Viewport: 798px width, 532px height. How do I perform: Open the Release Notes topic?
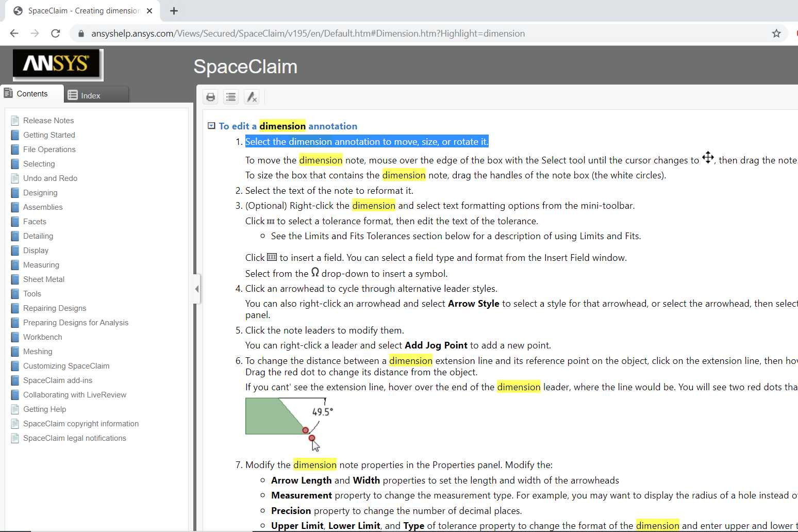pyautogui.click(x=48, y=121)
